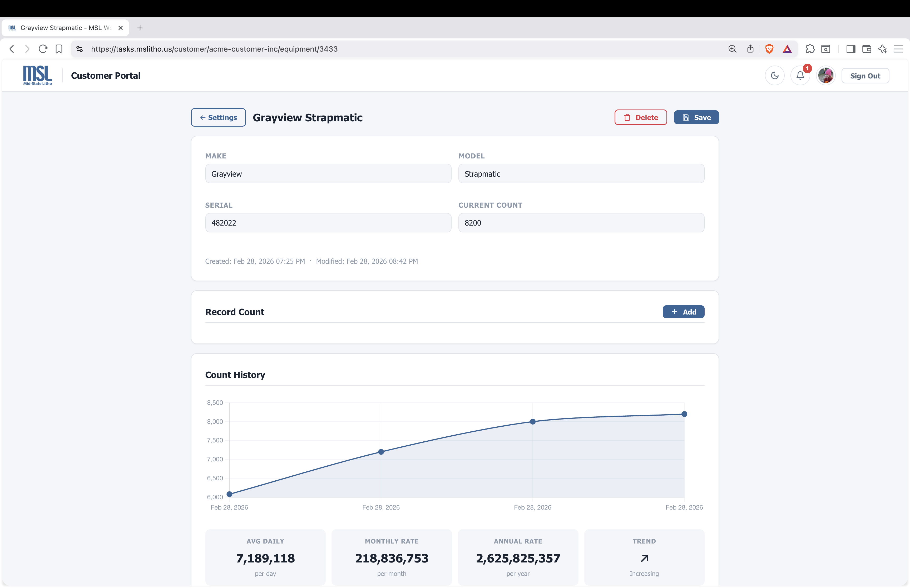The image size is (910, 588).
Task: Open Leo AI sparkle icon
Action: 883,49
